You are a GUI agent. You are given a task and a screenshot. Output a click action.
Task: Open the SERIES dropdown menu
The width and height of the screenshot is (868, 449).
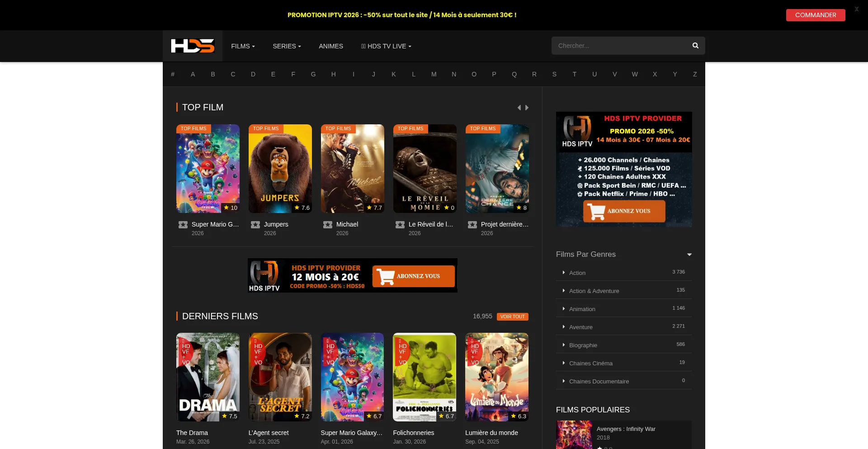click(287, 46)
